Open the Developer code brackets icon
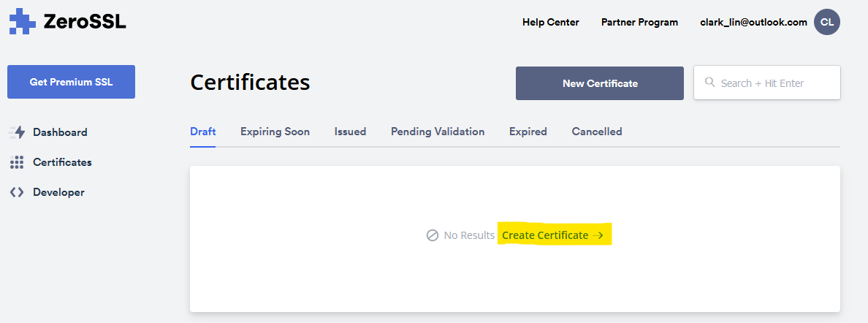Image resolution: width=868 pixels, height=323 pixels. [x=17, y=192]
